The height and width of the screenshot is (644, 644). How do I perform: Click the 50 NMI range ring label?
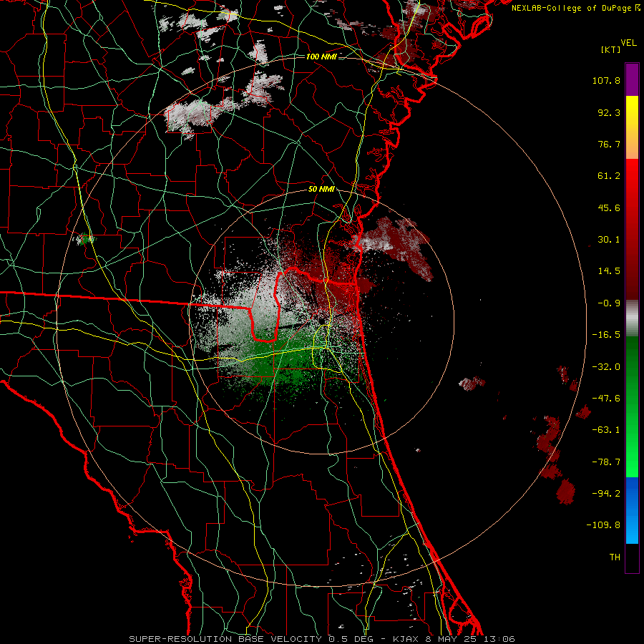pos(321,190)
